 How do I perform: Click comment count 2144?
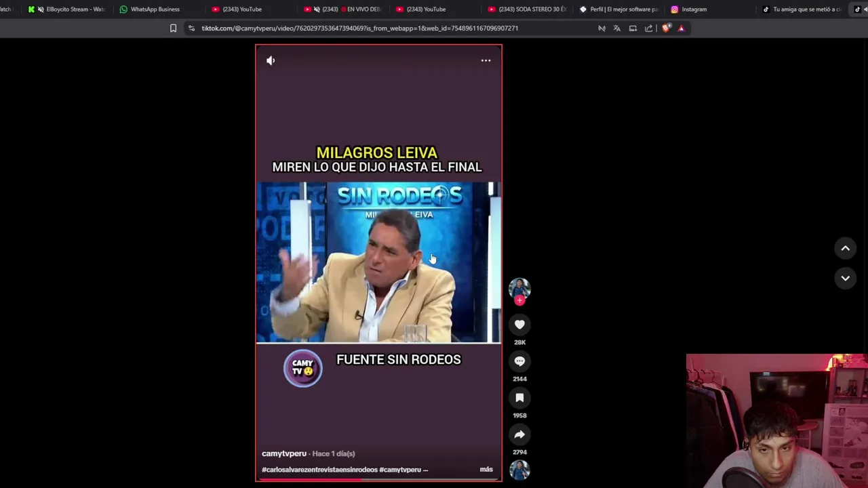(x=519, y=379)
